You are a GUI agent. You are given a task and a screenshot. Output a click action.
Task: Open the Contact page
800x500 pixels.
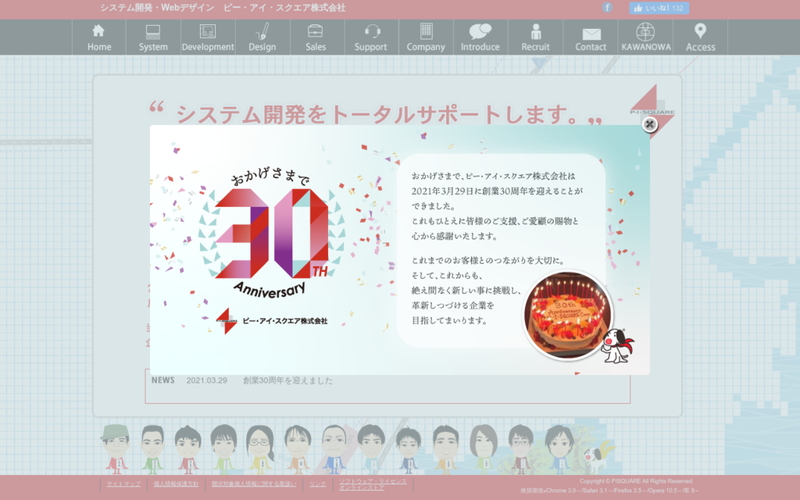[591, 37]
